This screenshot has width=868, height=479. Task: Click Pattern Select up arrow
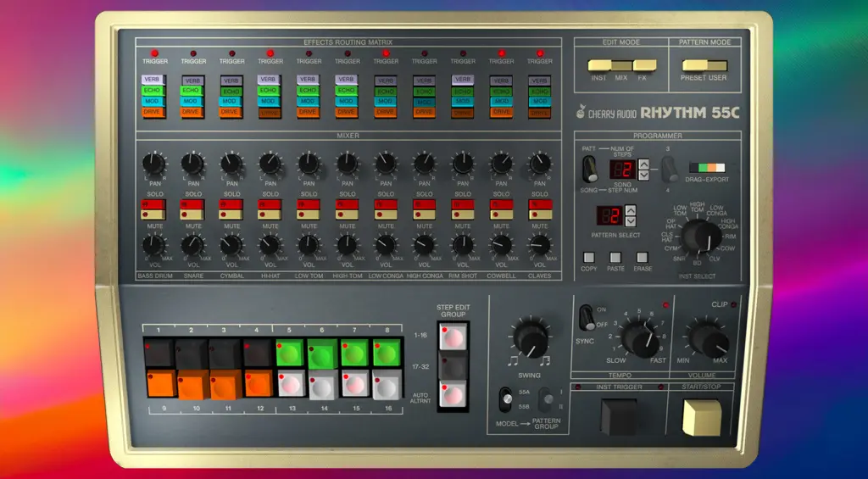(631, 210)
